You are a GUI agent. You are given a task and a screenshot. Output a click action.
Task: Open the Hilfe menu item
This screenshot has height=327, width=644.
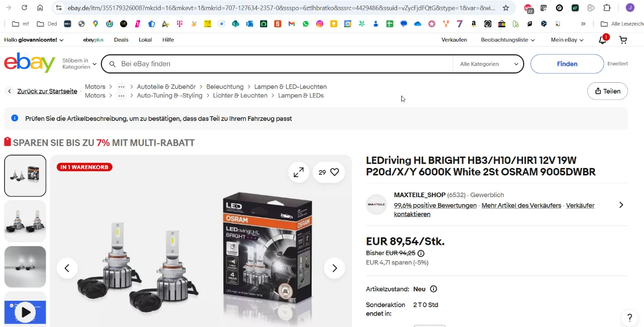pyautogui.click(x=168, y=40)
